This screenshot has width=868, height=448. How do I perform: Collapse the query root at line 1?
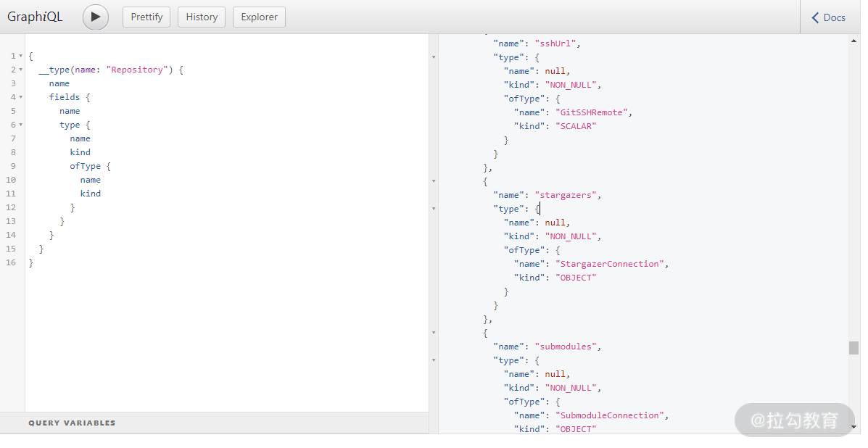20,56
